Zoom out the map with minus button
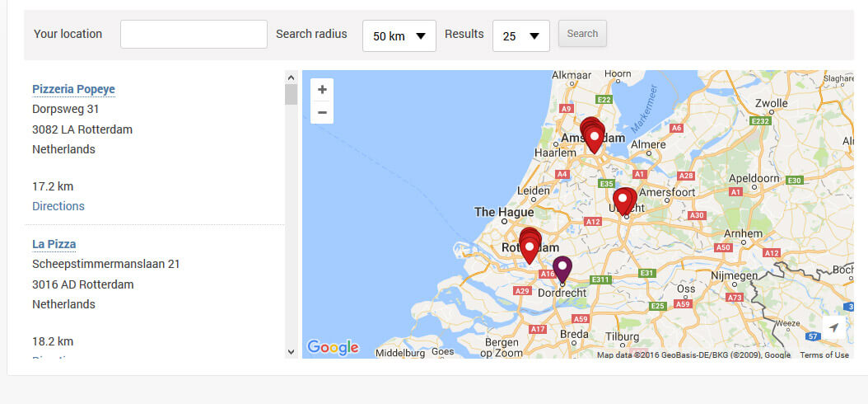This screenshot has width=868, height=404. tap(322, 112)
